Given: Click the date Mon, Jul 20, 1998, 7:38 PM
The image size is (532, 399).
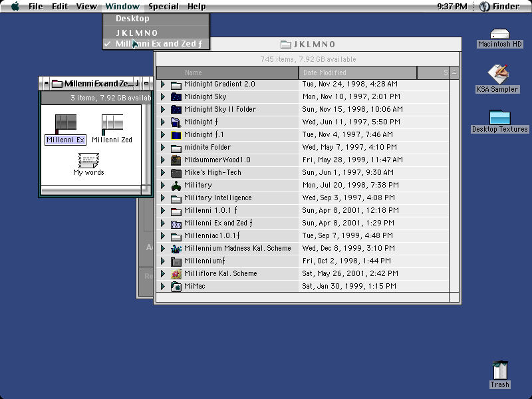Looking at the screenshot, I should 350,186.
